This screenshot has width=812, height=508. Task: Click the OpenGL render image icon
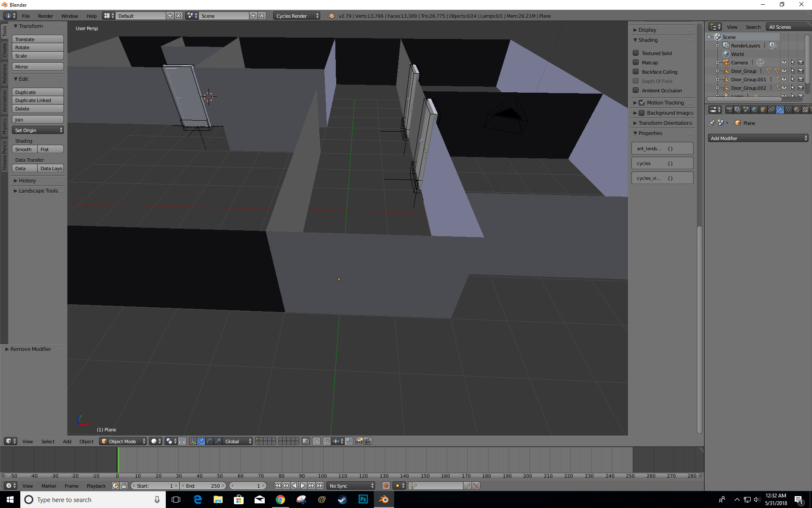pos(359,441)
